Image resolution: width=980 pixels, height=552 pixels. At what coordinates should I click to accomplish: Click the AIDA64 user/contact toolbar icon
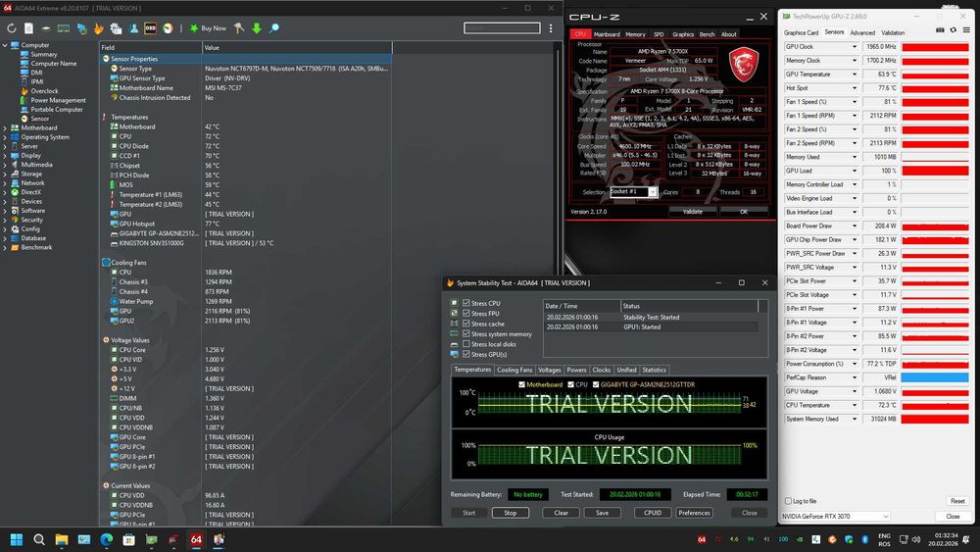pyautogui.click(x=133, y=28)
